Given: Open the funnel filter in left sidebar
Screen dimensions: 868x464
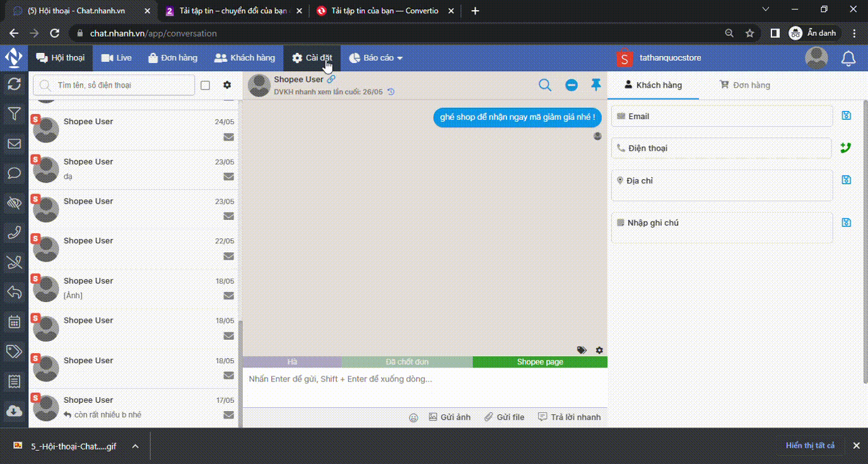Looking at the screenshot, I should 14,114.
